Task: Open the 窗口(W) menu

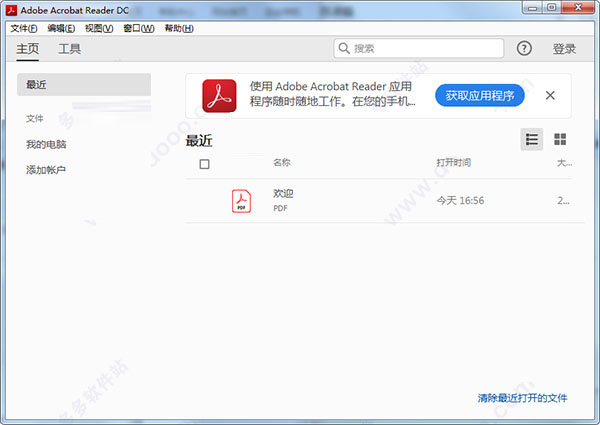Action: point(139,28)
